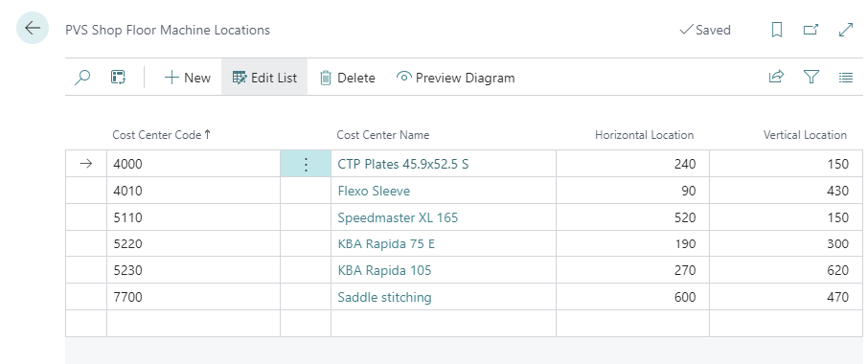Toggle the filter pane
The image size is (868, 364).
(x=811, y=78)
